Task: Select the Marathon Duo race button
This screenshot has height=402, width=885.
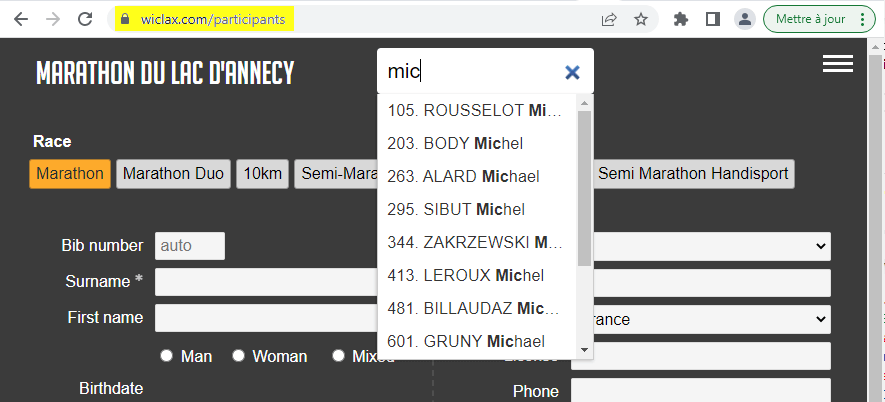Action: (173, 173)
